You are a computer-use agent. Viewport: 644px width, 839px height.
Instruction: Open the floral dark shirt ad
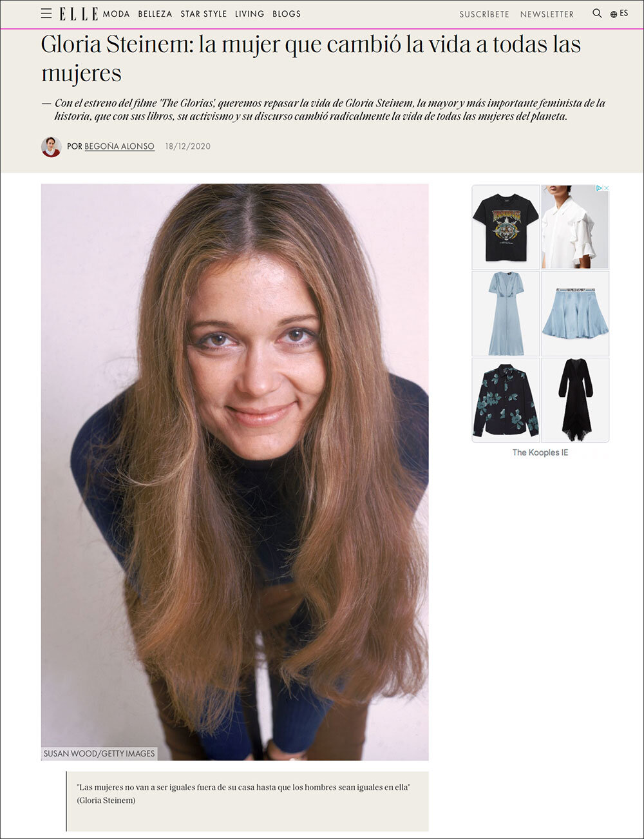506,400
